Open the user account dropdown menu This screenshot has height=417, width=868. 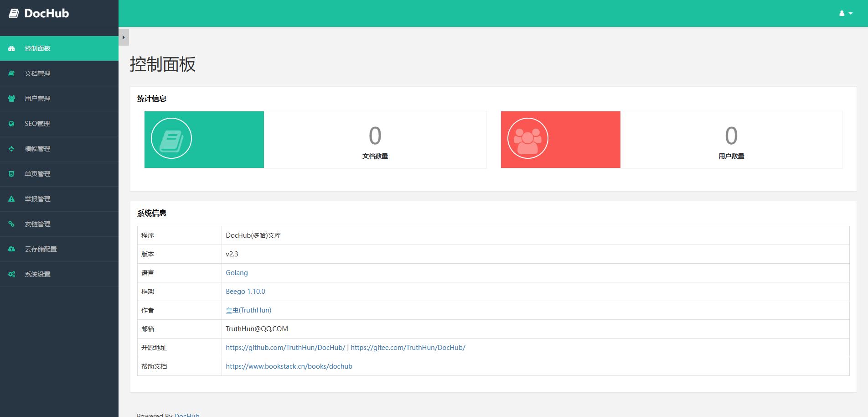[x=846, y=14]
